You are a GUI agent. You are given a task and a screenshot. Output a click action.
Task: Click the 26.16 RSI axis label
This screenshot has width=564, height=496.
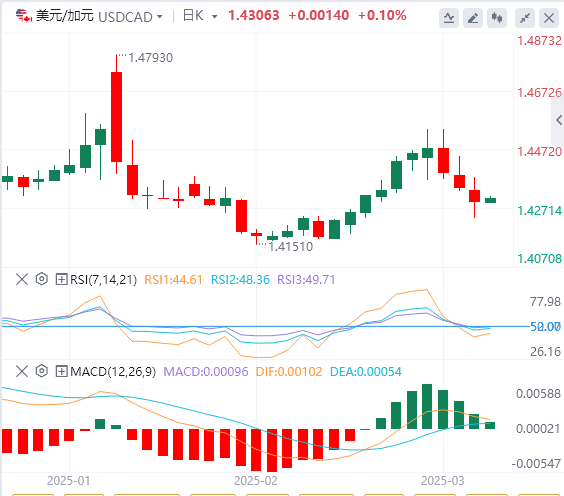pos(545,351)
